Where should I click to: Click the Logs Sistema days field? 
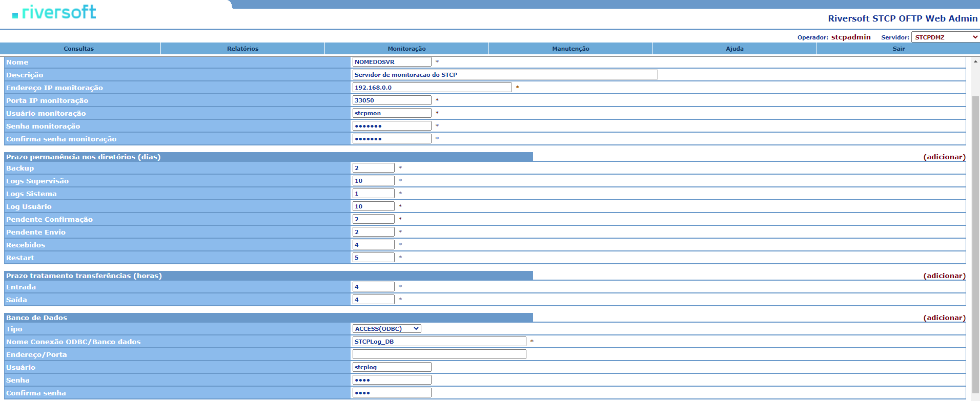[x=374, y=194]
